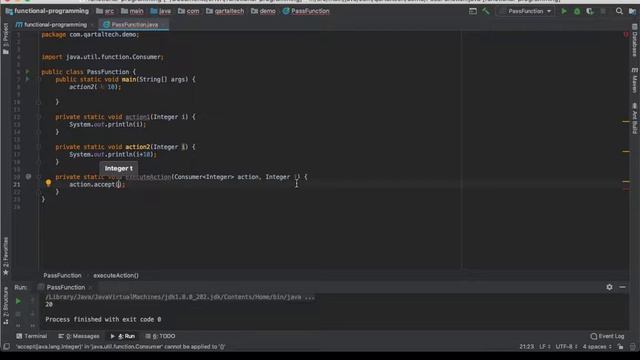Click warning stripe marker near action2 line

(x=626, y=151)
